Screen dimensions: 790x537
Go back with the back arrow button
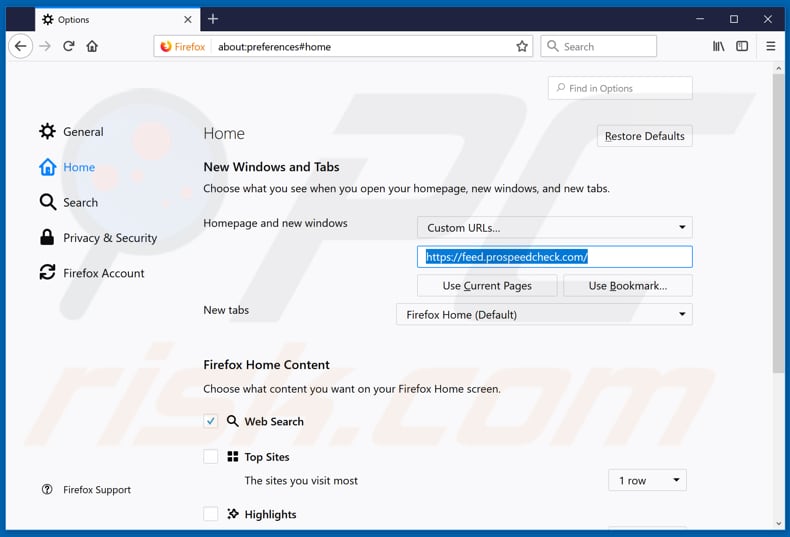pyautogui.click(x=20, y=46)
